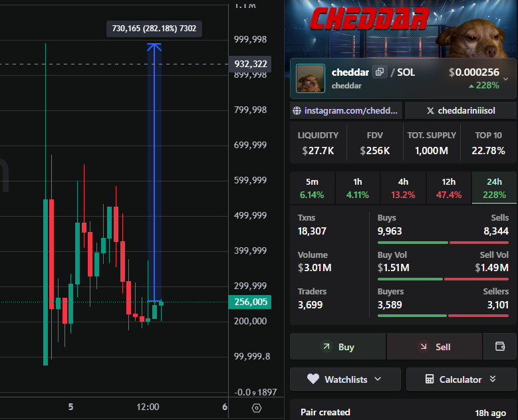Click the TOP 10 22.78% value
Image resolution: width=518 pixels, height=420 pixels.
pyautogui.click(x=488, y=151)
